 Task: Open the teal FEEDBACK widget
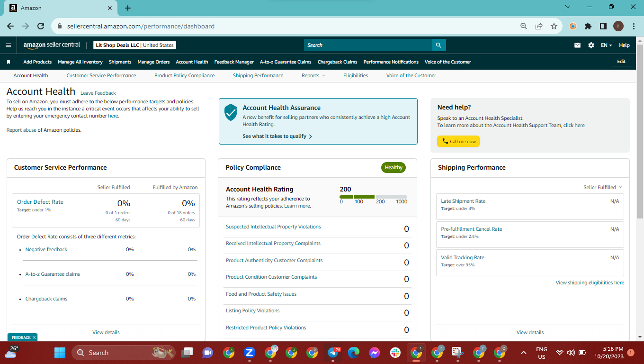point(22,337)
